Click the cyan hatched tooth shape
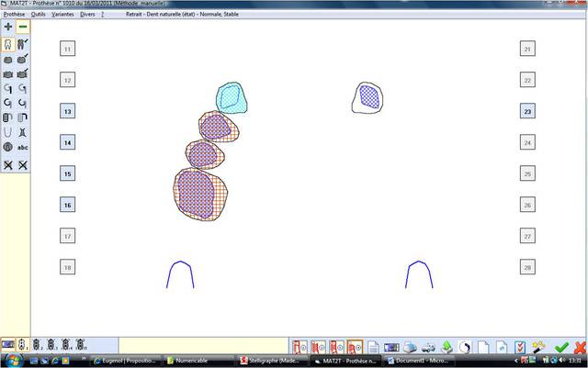 point(231,96)
